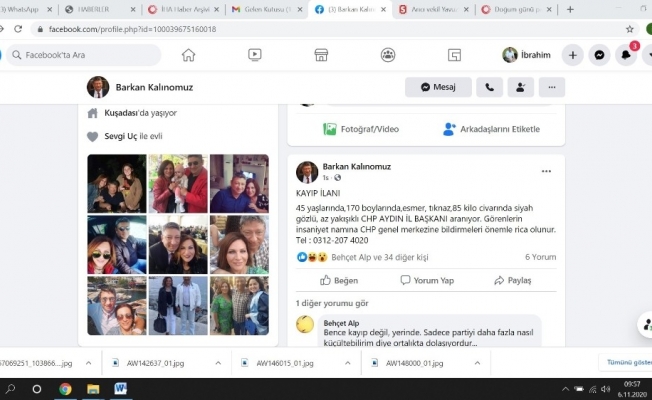Click the Mesaj button on profile

click(x=438, y=87)
